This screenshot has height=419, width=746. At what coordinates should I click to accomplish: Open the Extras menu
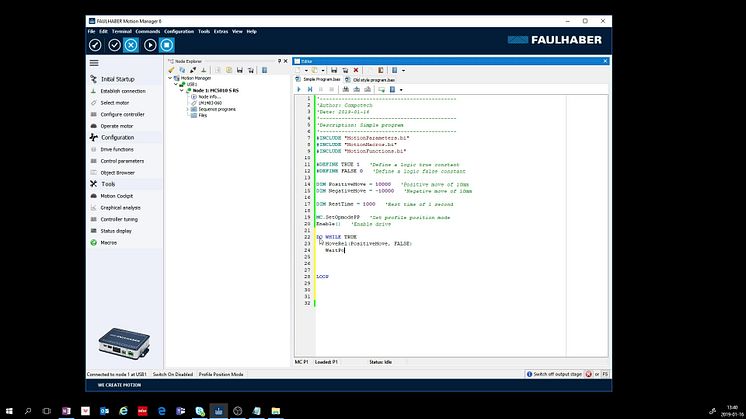(221, 31)
